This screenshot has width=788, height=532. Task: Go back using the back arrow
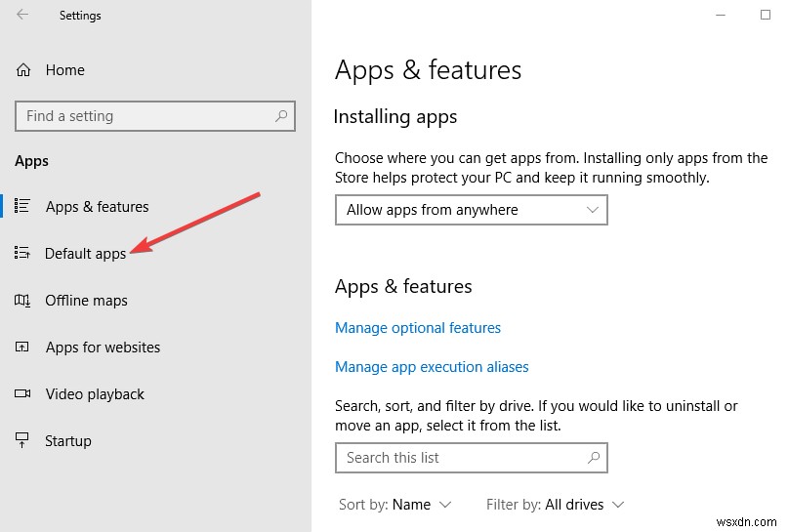22,15
